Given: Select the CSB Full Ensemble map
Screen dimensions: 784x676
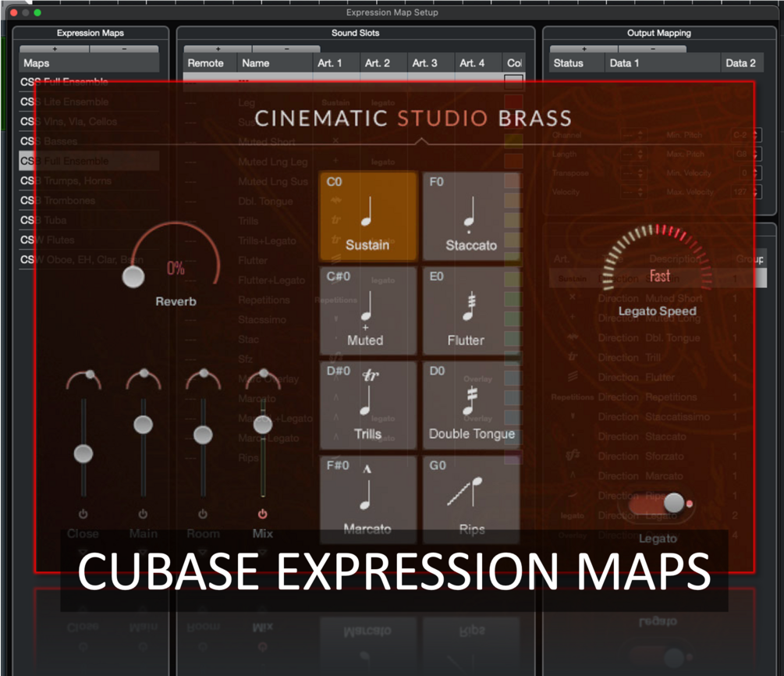Looking at the screenshot, I should [x=89, y=161].
